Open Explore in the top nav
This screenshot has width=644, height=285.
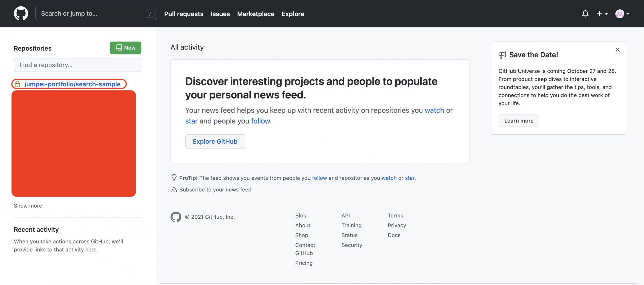[293, 14]
